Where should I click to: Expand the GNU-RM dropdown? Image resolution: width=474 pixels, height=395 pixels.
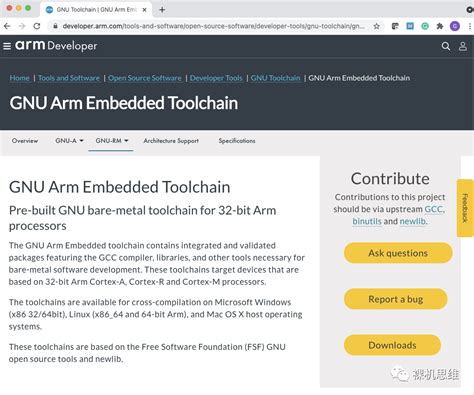pos(111,141)
